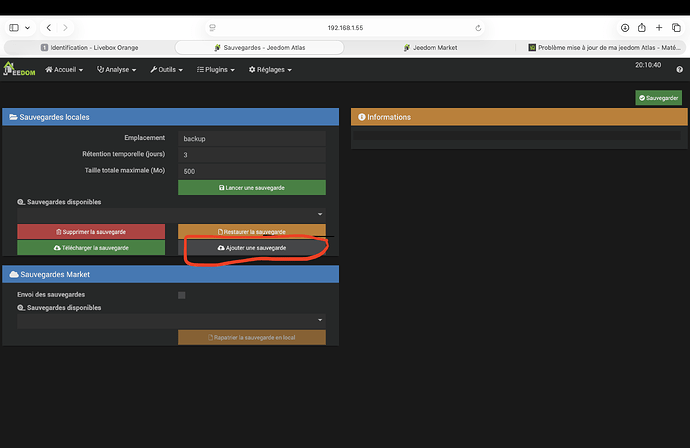Click the 192.168.1.55 address field

(x=345, y=28)
